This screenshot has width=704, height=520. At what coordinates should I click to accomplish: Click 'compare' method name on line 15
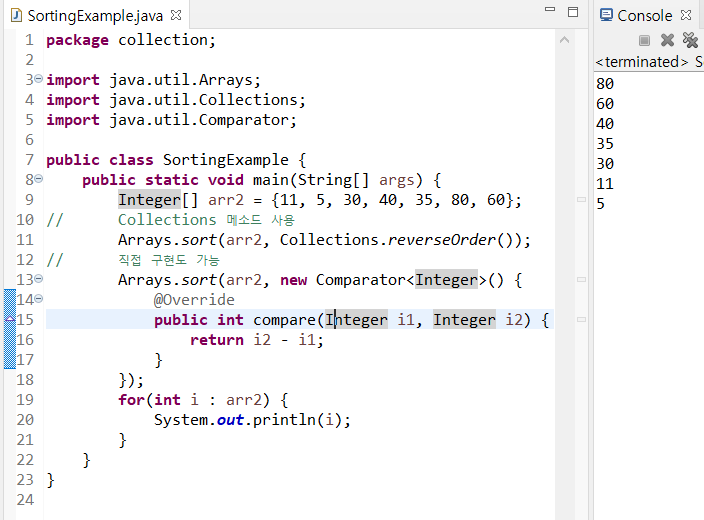point(285,320)
